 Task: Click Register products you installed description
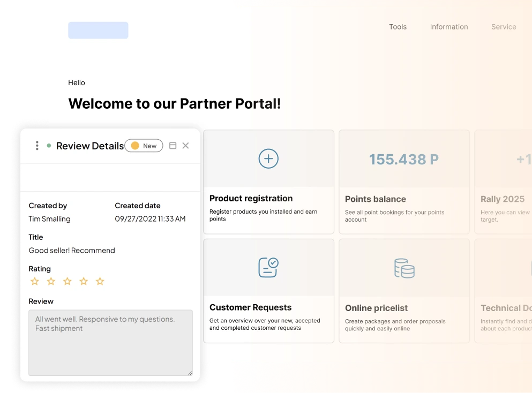(263, 215)
